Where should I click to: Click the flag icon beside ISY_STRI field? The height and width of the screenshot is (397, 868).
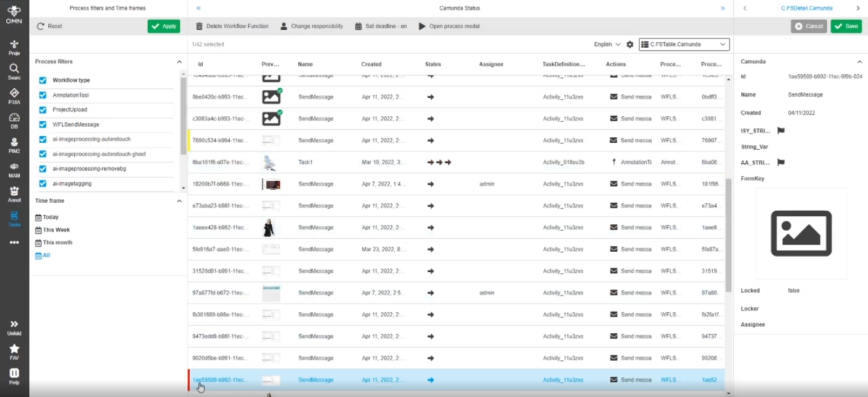pos(780,131)
